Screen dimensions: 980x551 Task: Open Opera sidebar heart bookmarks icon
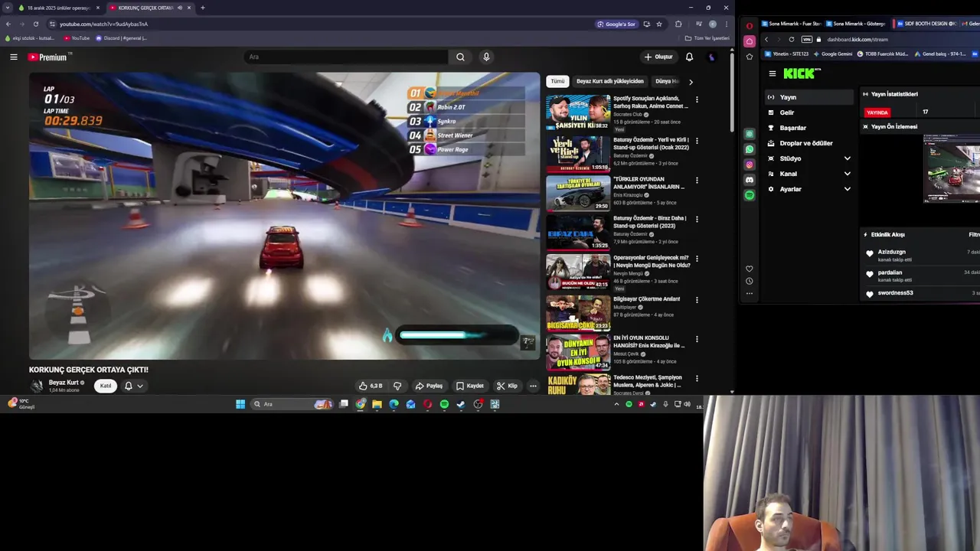click(x=750, y=269)
